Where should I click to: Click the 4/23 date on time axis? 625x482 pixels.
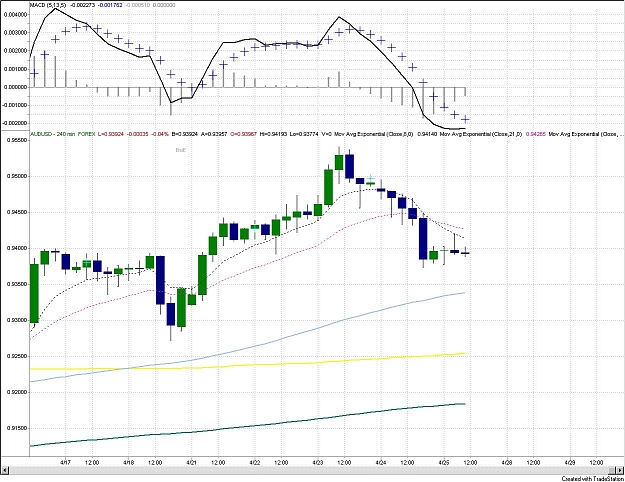pos(318,462)
